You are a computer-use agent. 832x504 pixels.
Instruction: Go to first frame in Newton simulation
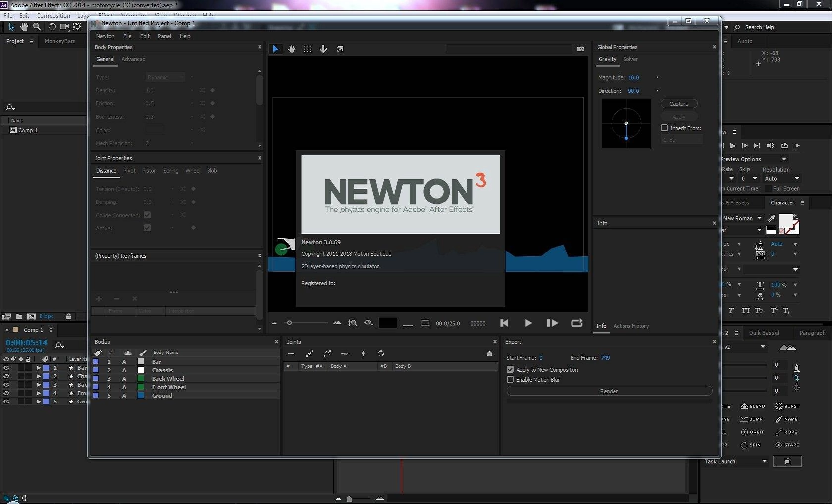(504, 323)
